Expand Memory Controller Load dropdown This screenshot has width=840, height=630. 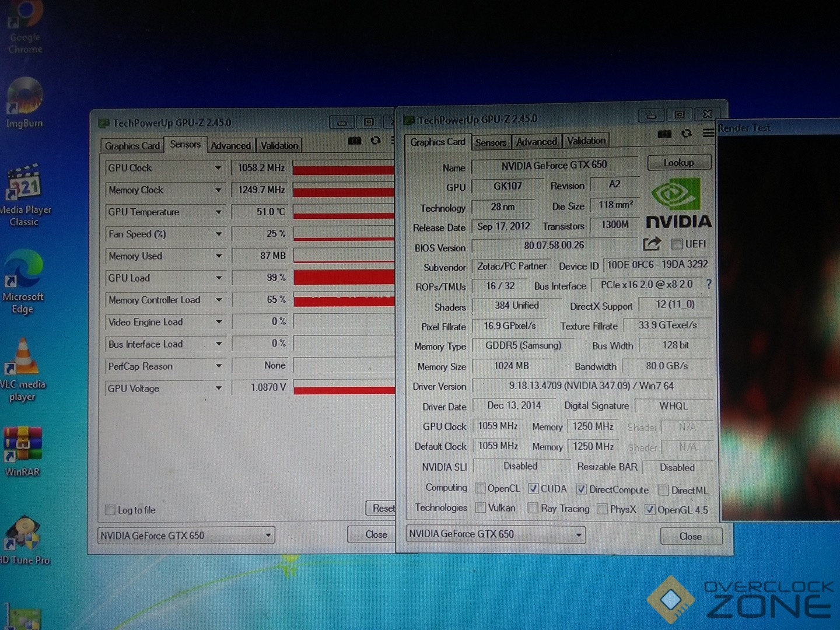coord(218,300)
